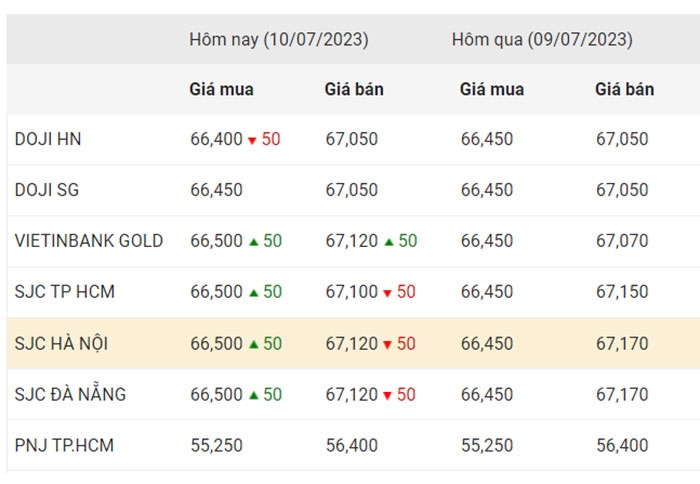The image size is (700, 484).
Task: Select the PNJ TP.HCM row label
Action: [x=64, y=446]
